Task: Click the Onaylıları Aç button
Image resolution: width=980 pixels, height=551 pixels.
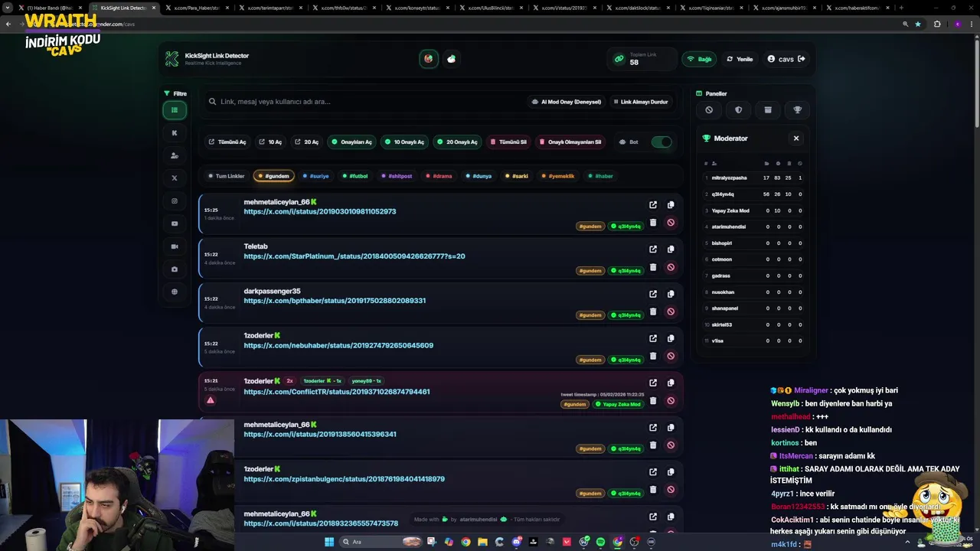Action: click(x=351, y=142)
